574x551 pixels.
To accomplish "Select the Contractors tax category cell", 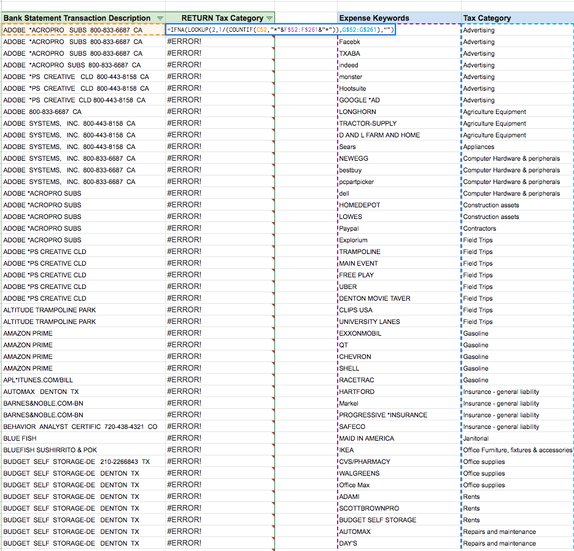I will coord(517,228).
